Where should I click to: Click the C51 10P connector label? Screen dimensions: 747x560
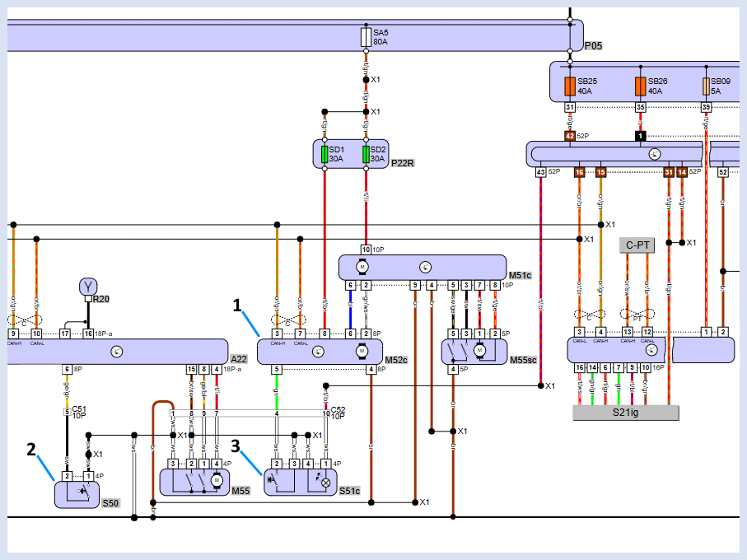(78, 413)
